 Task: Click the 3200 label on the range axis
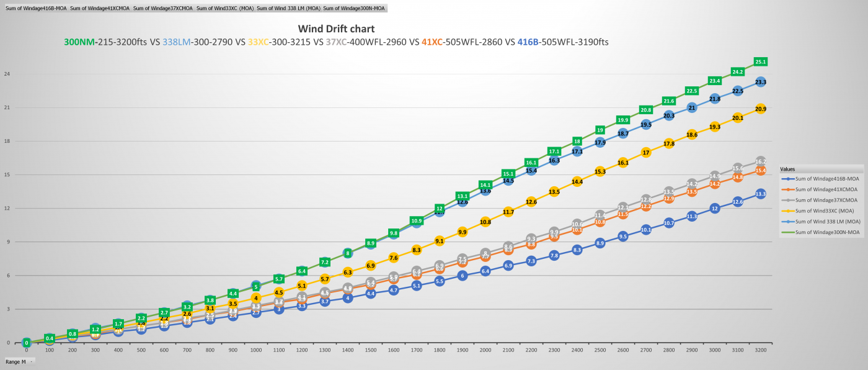[761, 350]
